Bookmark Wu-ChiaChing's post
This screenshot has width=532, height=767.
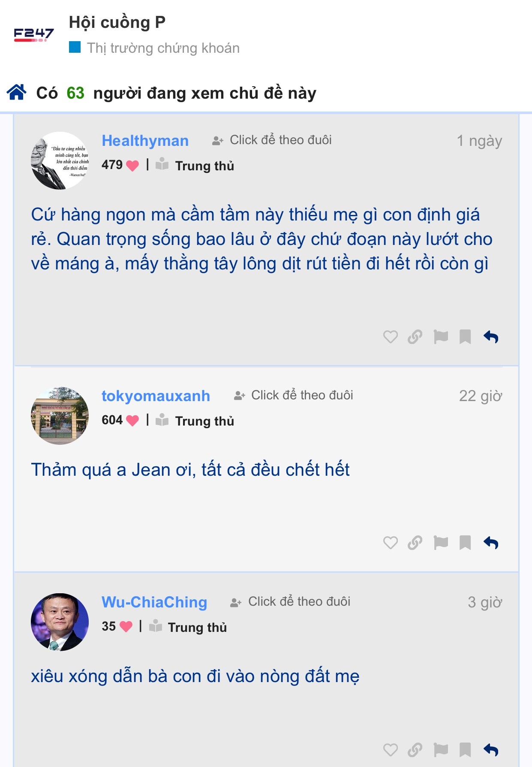pos(465,750)
